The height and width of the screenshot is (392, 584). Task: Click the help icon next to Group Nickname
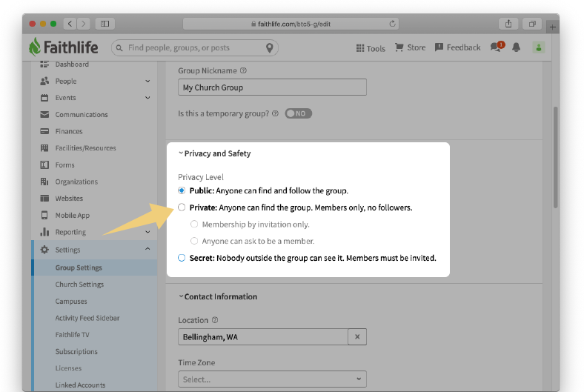click(243, 70)
